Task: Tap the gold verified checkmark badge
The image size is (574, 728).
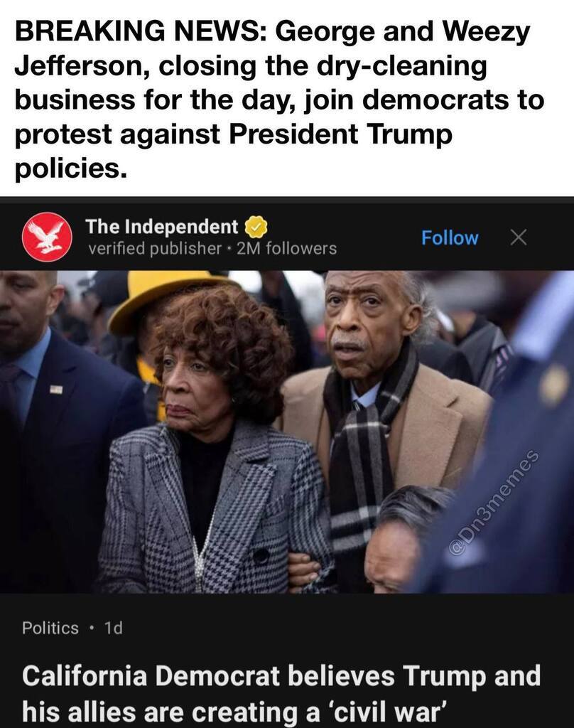Action: click(x=256, y=227)
